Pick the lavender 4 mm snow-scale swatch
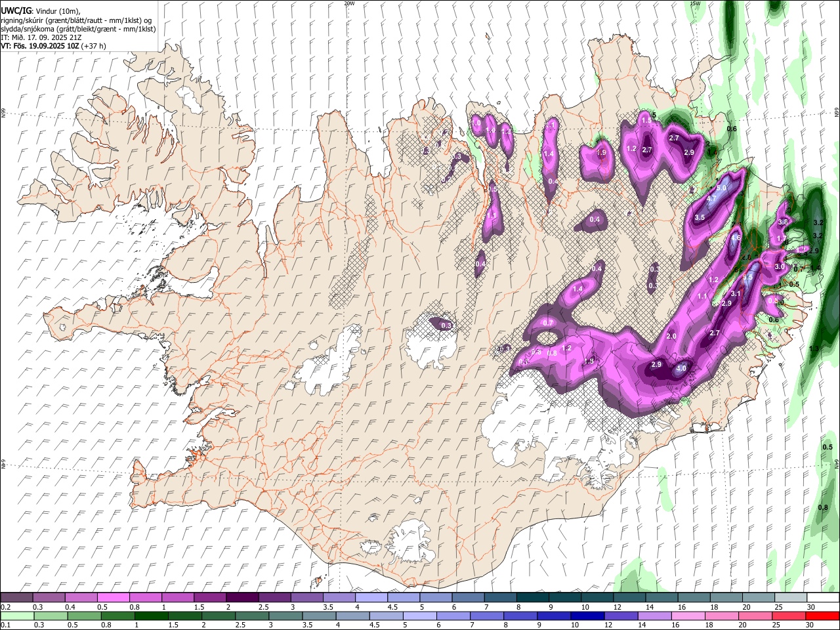Screen dimensions: 840x630 coord(371,598)
